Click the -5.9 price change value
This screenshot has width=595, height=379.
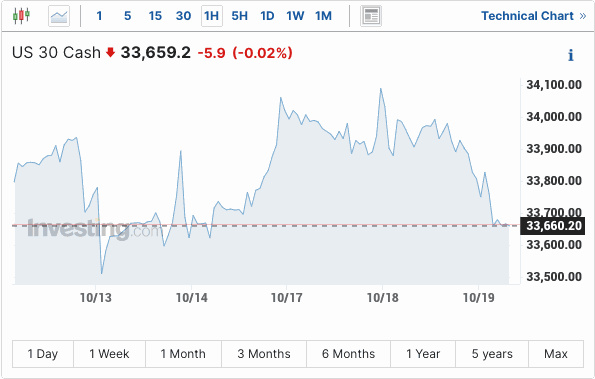click(x=211, y=53)
